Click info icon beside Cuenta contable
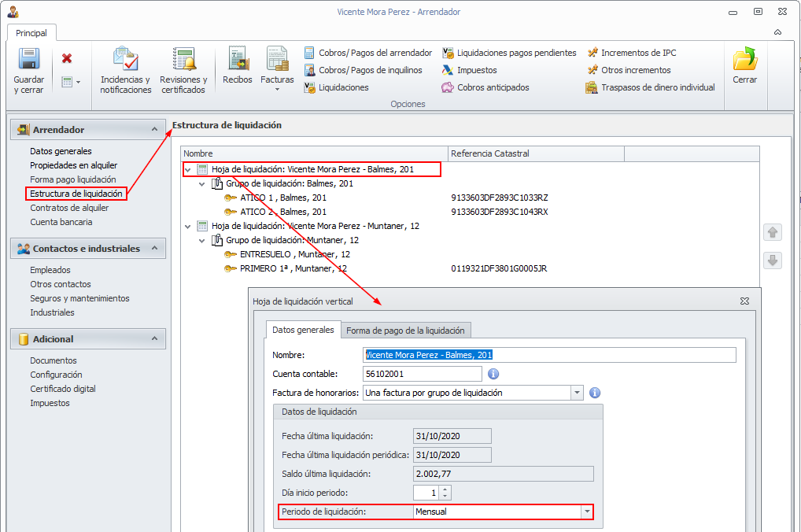This screenshot has height=532, width=801. (494, 374)
